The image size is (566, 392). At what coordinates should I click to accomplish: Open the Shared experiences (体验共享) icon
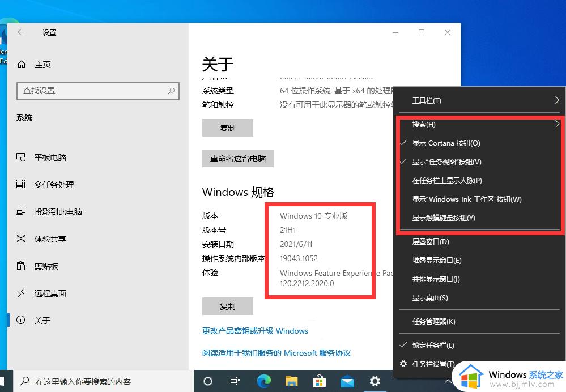21,238
